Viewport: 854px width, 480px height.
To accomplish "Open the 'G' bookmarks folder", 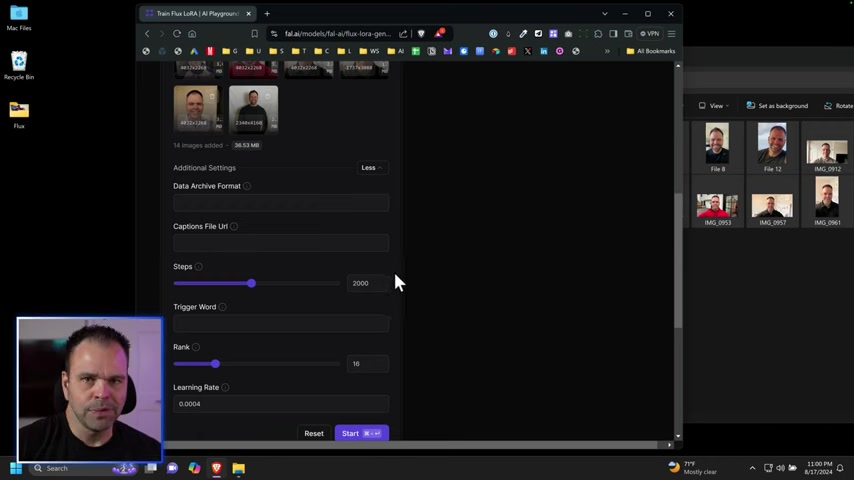I will (x=230, y=51).
